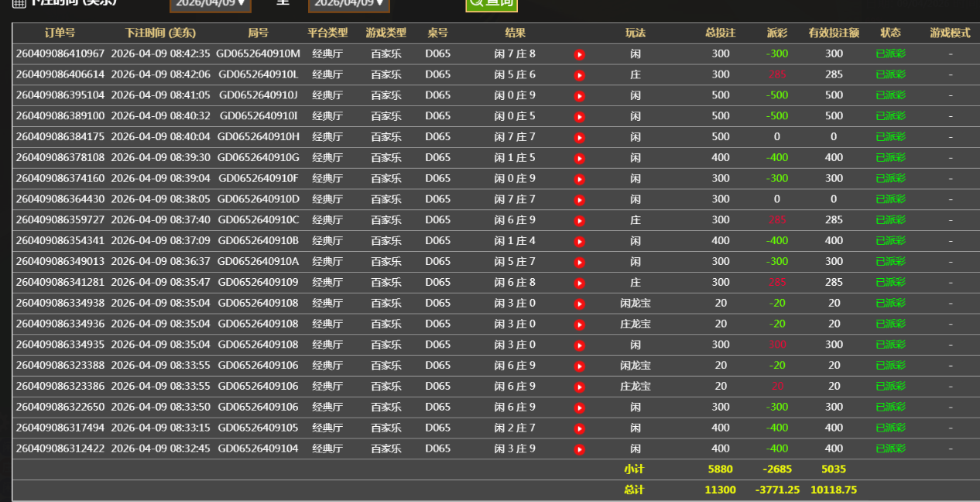Play video replay for round GD0652640910L
980x502 pixels.
pos(579,75)
